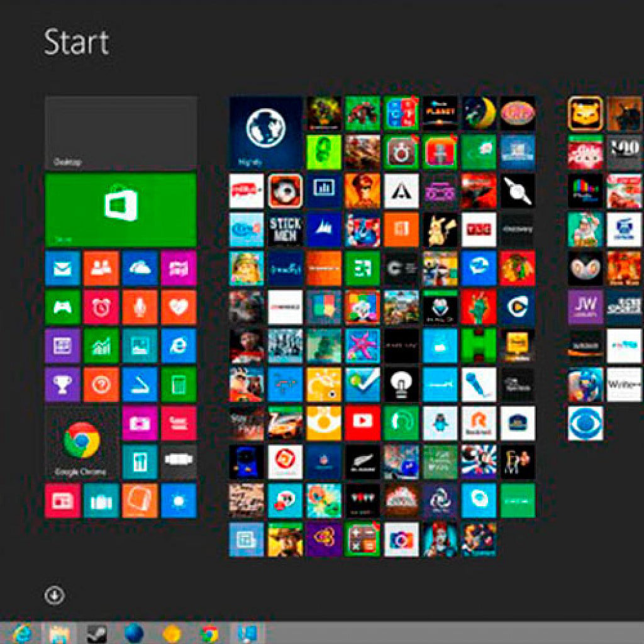This screenshot has width=644, height=644.
Task: Open the white TLC tile
Action: [x=479, y=229]
